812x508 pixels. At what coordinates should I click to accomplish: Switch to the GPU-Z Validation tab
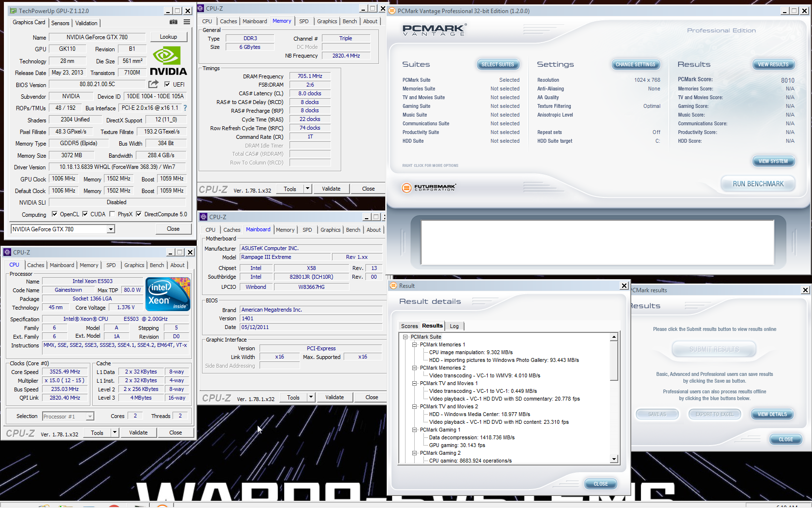[86, 23]
